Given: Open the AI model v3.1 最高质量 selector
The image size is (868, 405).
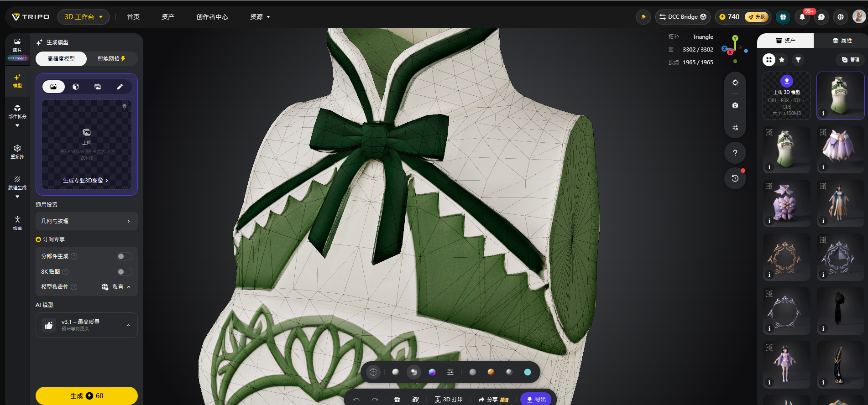Looking at the screenshot, I should (x=87, y=325).
